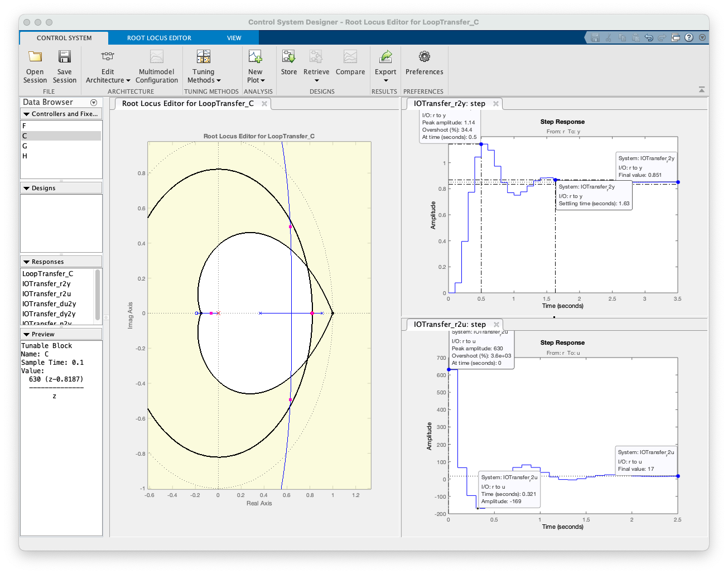Select IOTransfer_dy2y in Responses list
The height and width of the screenshot is (574, 728).
[58, 314]
